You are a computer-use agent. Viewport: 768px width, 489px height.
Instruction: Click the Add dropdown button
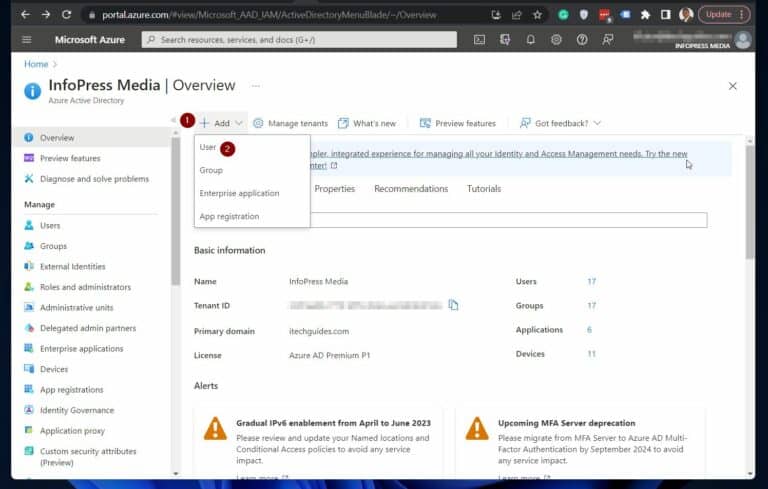pos(221,123)
